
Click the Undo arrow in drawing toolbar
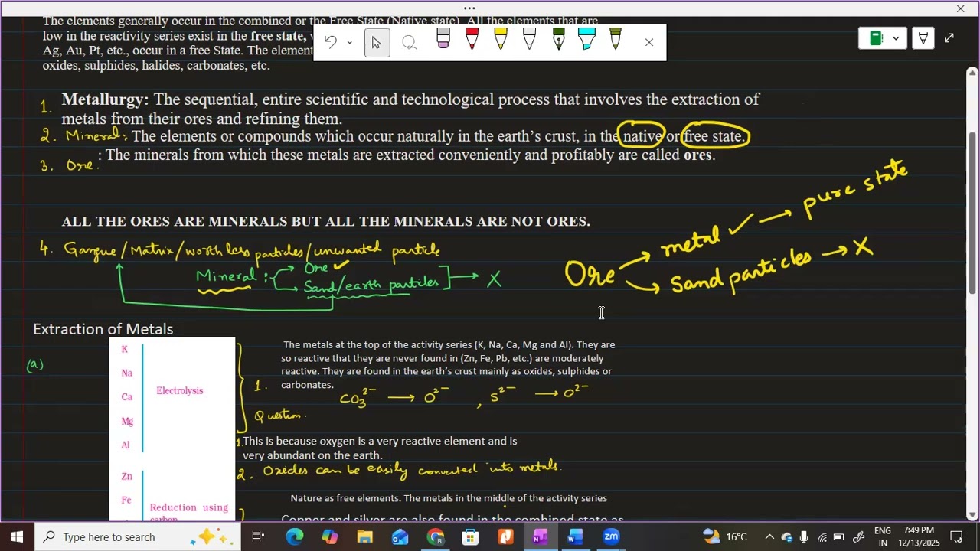tap(331, 42)
